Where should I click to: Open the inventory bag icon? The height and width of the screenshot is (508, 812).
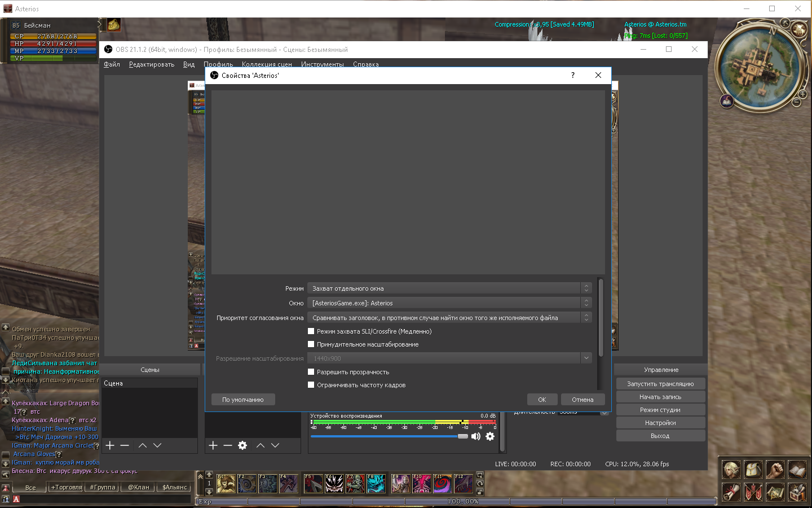(753, 470)
